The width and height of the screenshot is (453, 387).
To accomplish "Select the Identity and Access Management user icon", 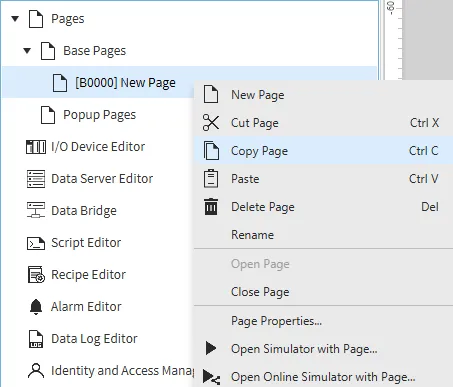I will click(x=36, y=371).
